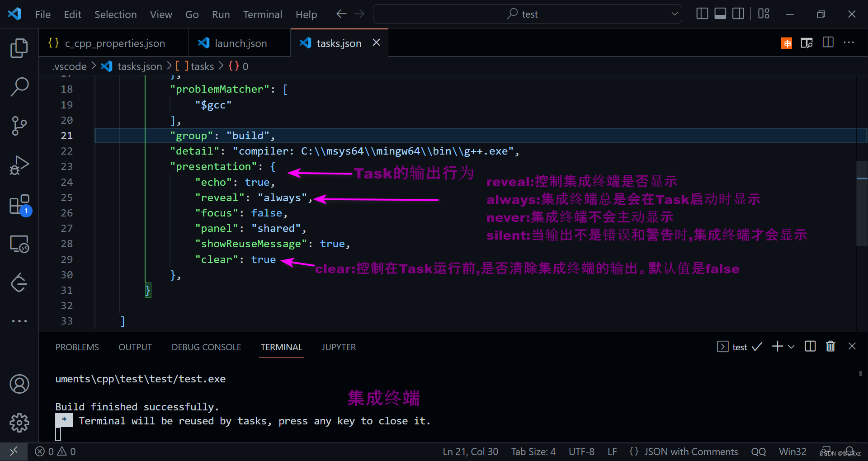The image size is (868, 461).
Task: Change the UTF-8 file encoding
Action: click(581, 452)
